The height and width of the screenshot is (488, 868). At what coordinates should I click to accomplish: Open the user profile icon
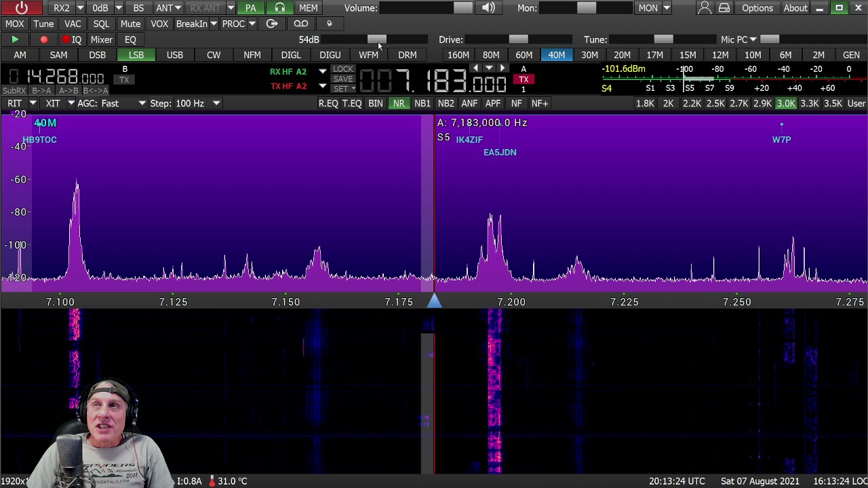click(705, 8)
